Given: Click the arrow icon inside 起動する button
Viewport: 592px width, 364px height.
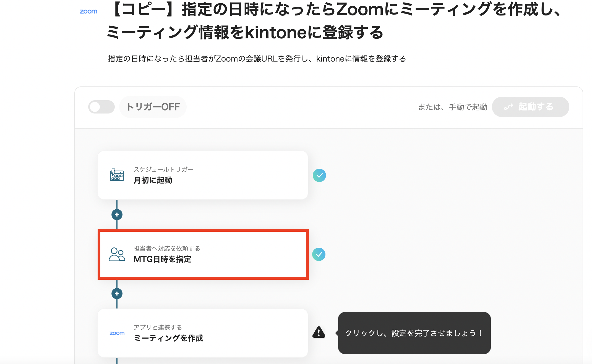Looking at the screenshot, I should 508,107.
